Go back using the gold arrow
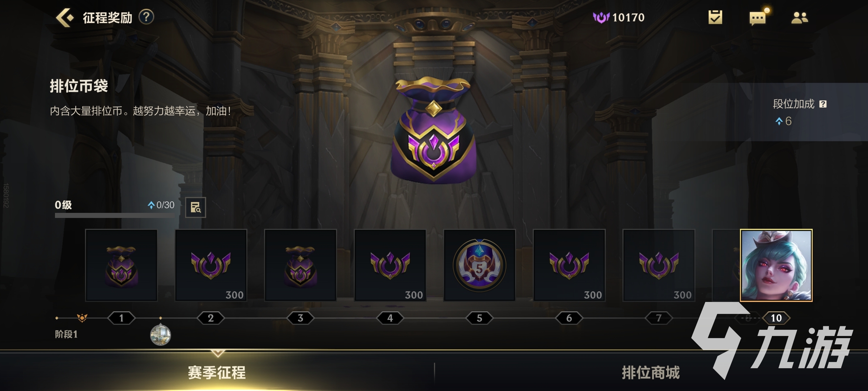Viewport: 868px width, 391px height. coord(65,18)
